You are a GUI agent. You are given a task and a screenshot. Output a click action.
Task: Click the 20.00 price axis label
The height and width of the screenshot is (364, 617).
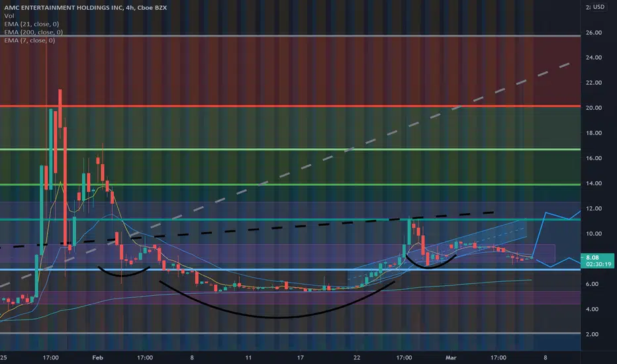coord(593,108)
